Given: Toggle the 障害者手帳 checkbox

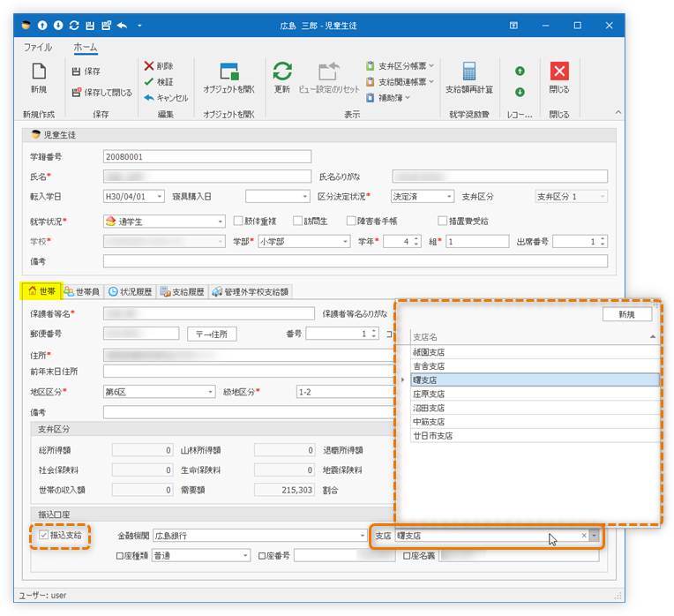Looking at the screenshot, I should point(351,221).
